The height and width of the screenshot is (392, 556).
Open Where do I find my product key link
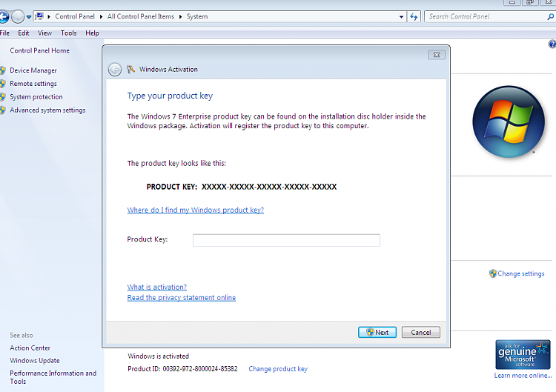point(196,210)
